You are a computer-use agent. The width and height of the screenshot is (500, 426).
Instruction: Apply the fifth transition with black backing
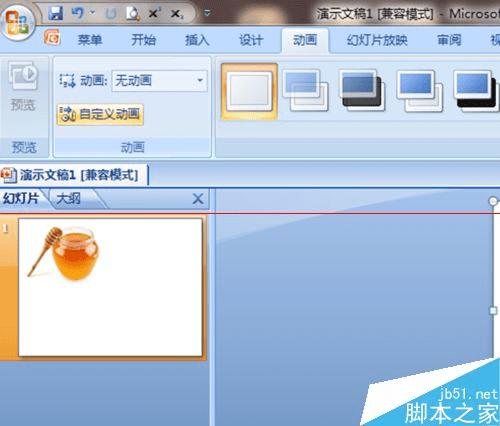point(476,91)
